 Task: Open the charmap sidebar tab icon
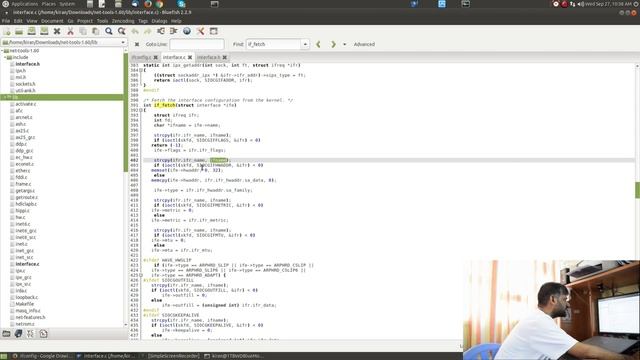coord(31,334)
